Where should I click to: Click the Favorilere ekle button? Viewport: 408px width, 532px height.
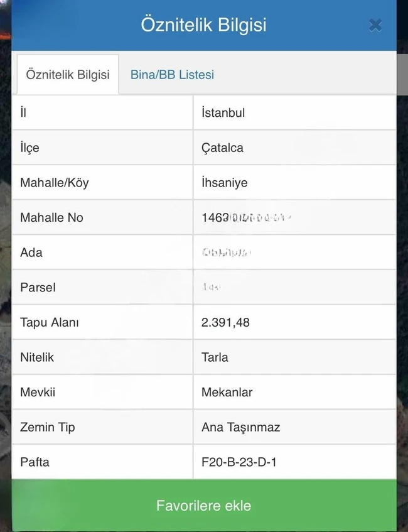(x=204, y=505)
